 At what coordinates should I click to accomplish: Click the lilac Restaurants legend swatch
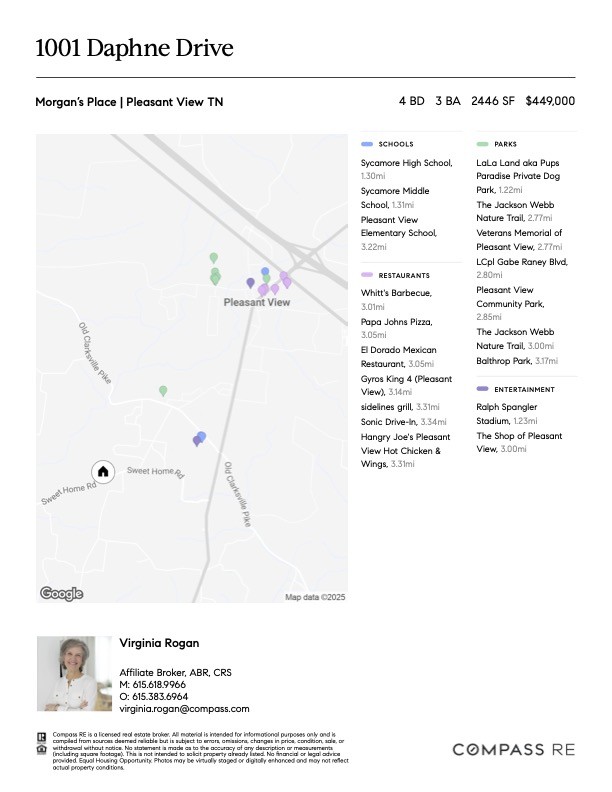click(367, 275)
